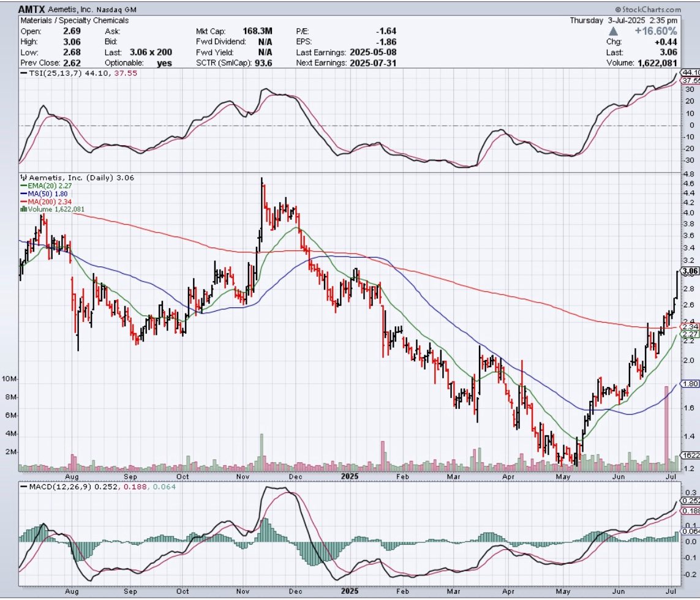The height and width of the screenshot is (600, 700).
Task: Click the TSI(25,13,7) indicator label
Action: 55,73
